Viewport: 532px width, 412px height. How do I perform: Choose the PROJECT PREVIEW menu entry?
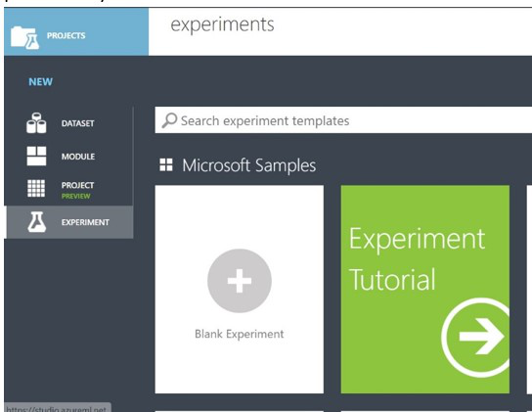coord(69,189)
